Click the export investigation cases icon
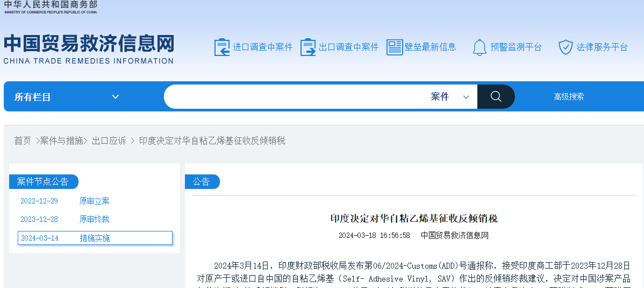Viewport: 644px width, 288px height. [308, 47]
